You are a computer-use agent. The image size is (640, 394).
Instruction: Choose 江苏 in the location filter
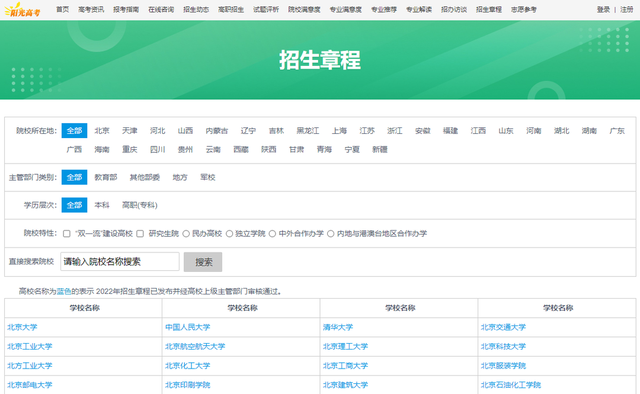[367, 131]
